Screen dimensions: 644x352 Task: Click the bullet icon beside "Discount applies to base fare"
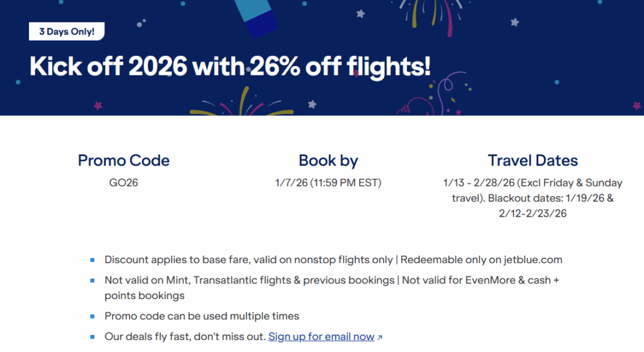[x=92, y=259]
